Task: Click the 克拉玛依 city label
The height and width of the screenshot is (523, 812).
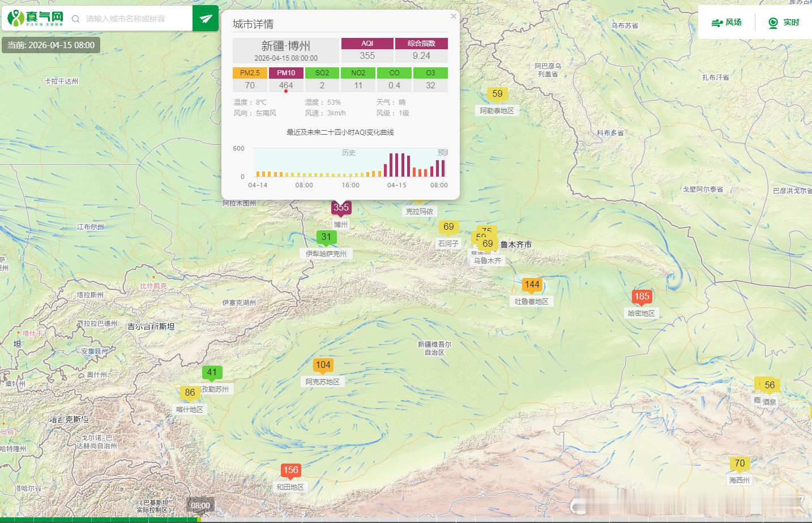Action: 419,212
